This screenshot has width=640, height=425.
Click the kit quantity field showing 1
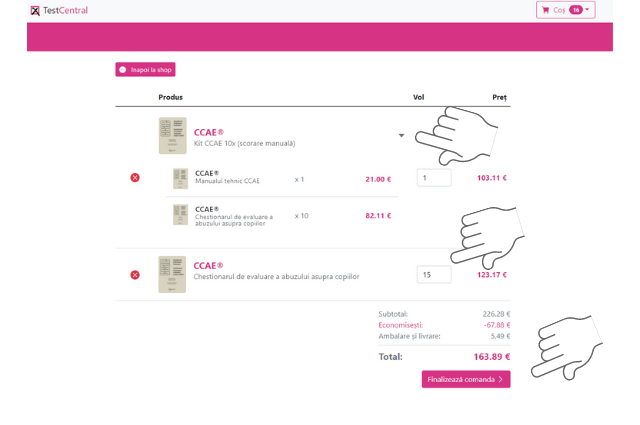(x=433, y=178)
